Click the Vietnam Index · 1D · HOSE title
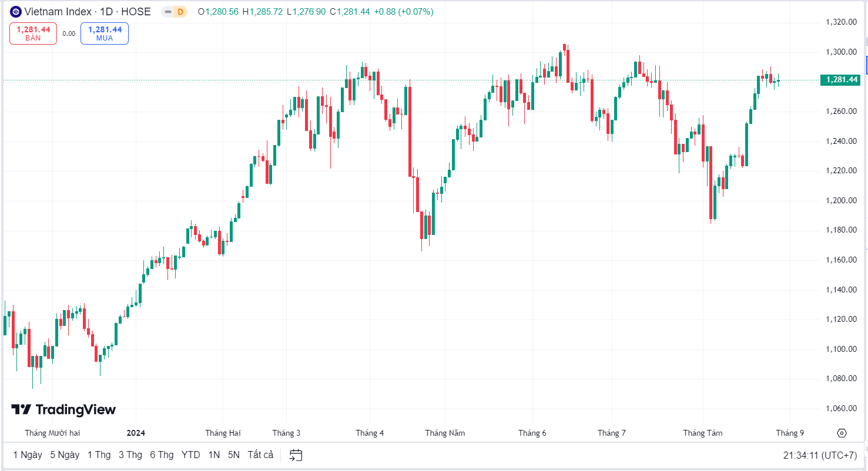The image size is (868, 471). [x=88, y=12]
